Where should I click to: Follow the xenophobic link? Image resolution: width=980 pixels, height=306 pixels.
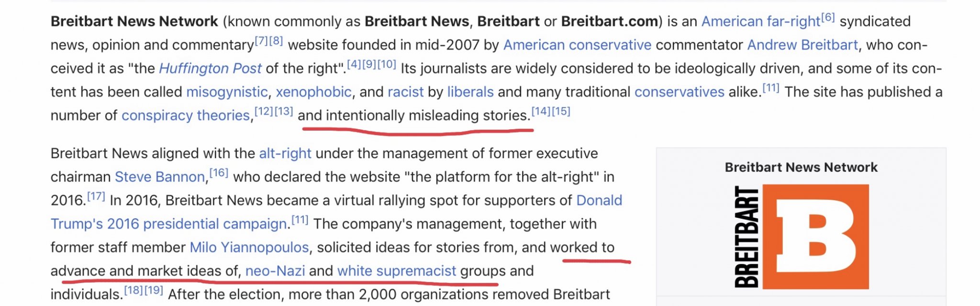313,92
